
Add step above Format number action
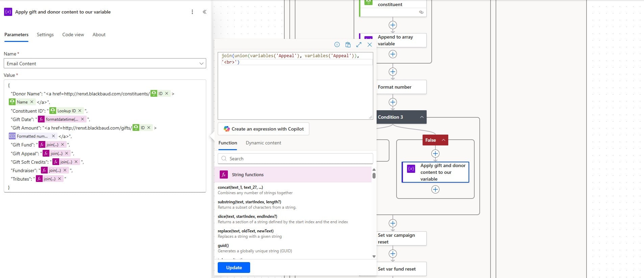pyautogui.click(x=393, y=72)
